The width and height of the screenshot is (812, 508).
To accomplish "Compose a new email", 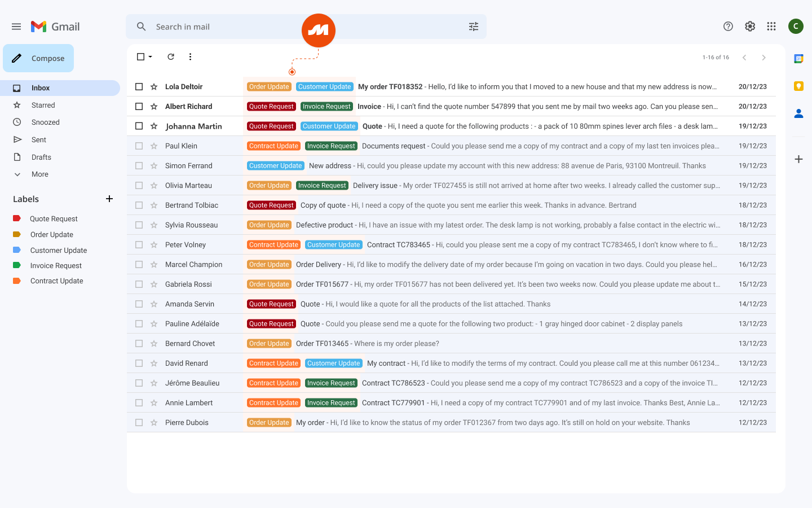I will tap(38, 58).
